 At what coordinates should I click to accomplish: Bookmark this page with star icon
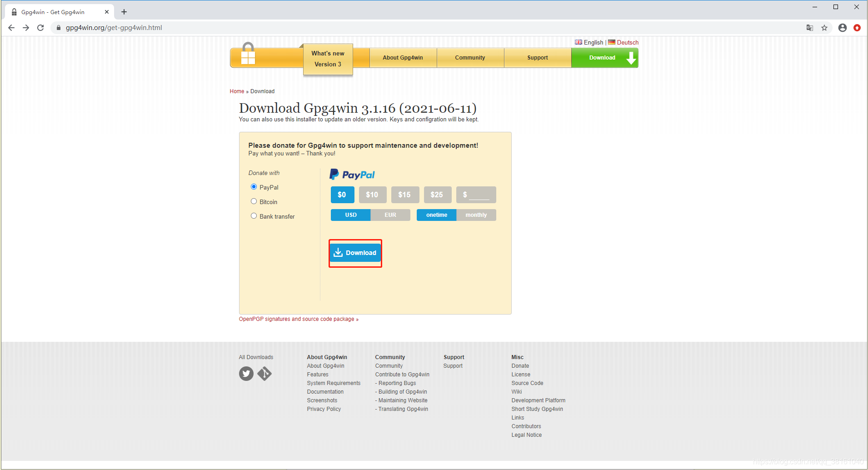point(824,28)
